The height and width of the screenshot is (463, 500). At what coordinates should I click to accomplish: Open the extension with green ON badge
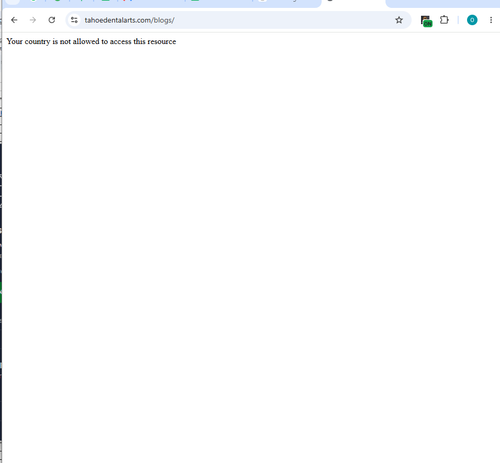426,21
